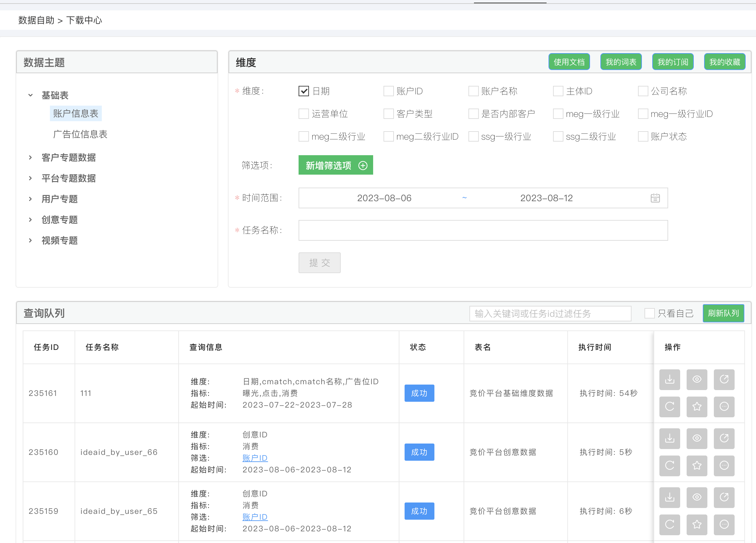Screen dimensions: 756x543
Task: Enable the 账户状态 dimension
Action: [x=643, y=136]
